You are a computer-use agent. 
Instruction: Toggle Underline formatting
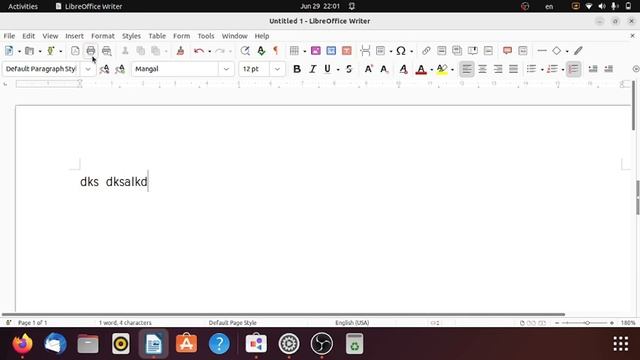click(x=327, y=69)
